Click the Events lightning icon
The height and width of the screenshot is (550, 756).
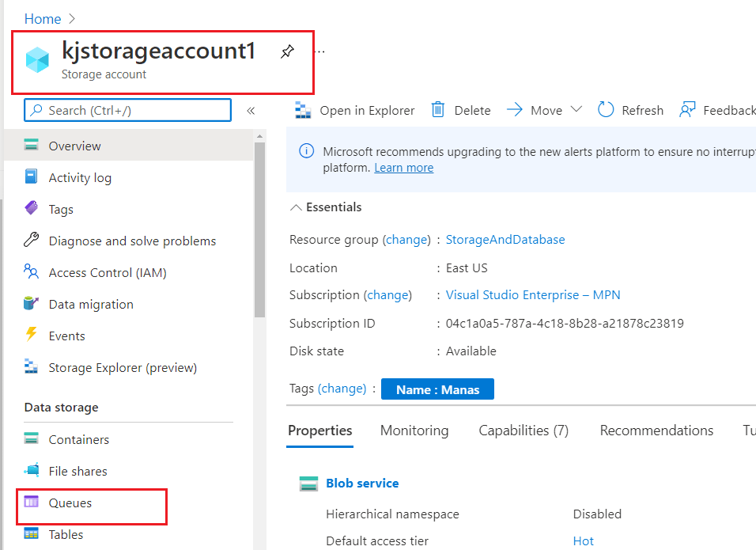click(x=32, y=334)
